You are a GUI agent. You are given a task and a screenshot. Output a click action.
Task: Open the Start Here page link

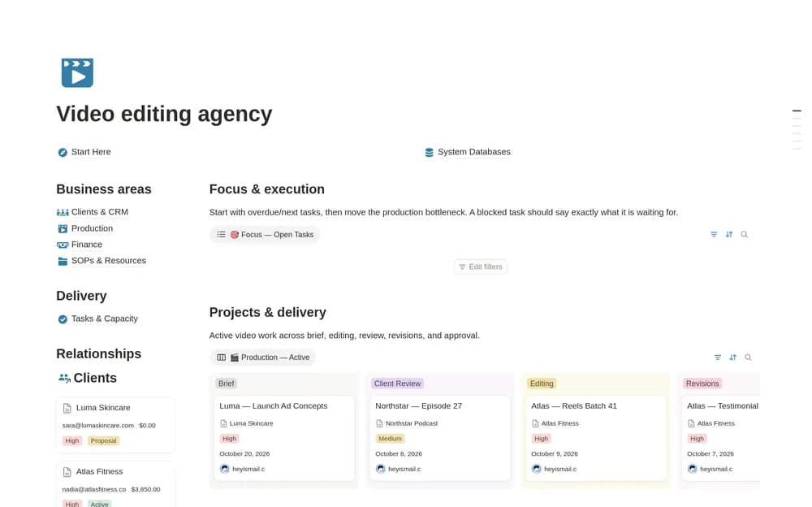91,152
